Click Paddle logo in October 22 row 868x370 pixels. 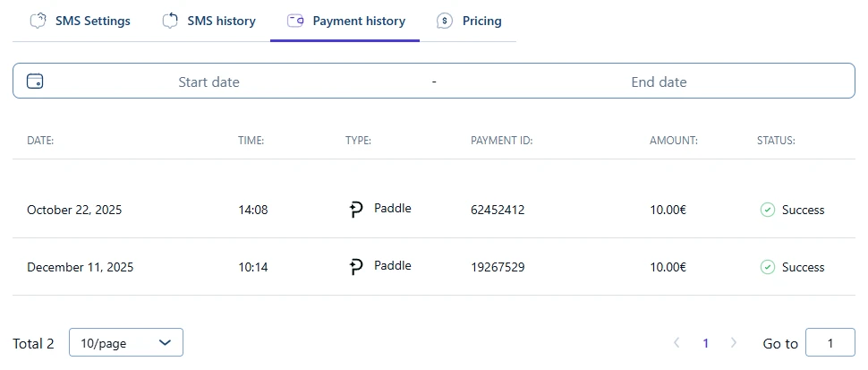pyautogui.click(x=356, y=210)
